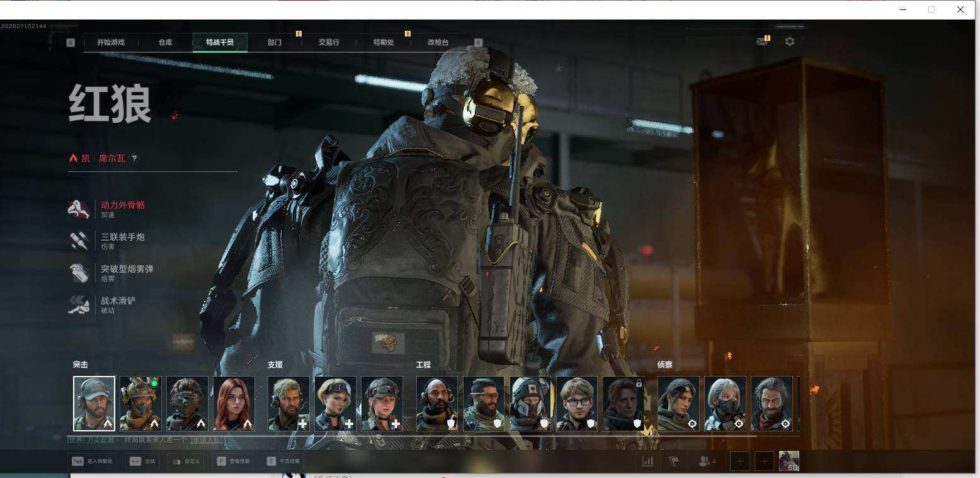
Task: Click the 查看技能 button
Action: (233, 461)
